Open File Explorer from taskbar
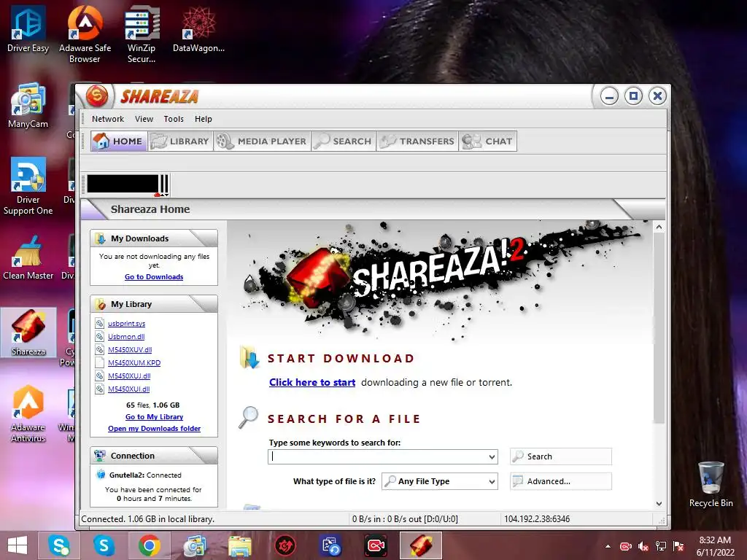The width and height of the screenshot is (747, 560). click(239, 545)
